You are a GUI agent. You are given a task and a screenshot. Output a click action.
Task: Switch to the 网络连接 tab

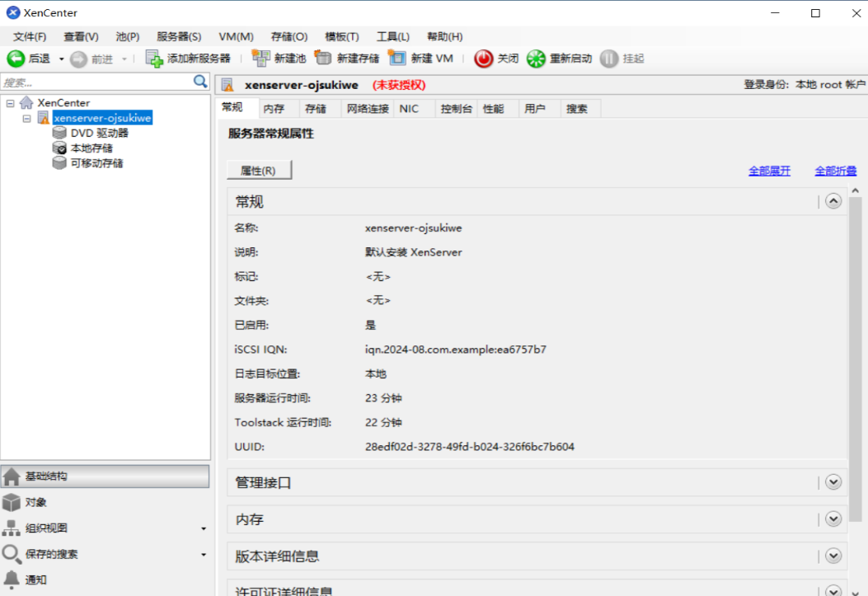pyautogui.click(x=368, y=109)
